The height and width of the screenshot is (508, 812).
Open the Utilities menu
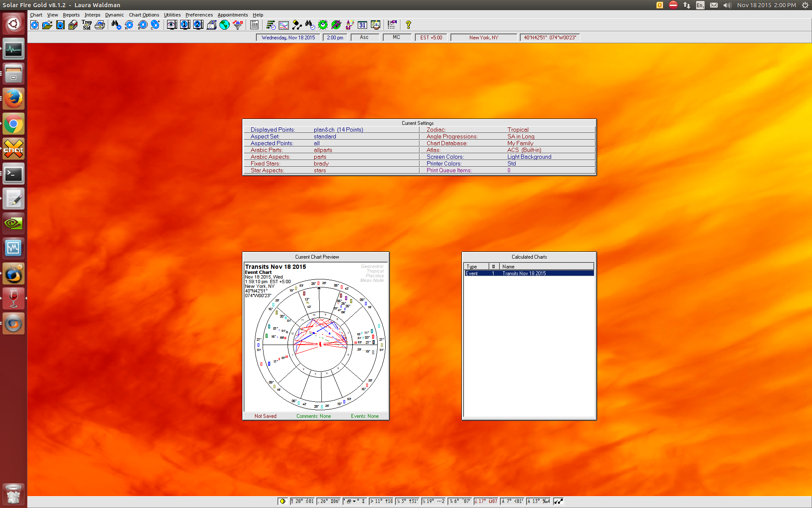pyautogui.click(x=172, y=15)
